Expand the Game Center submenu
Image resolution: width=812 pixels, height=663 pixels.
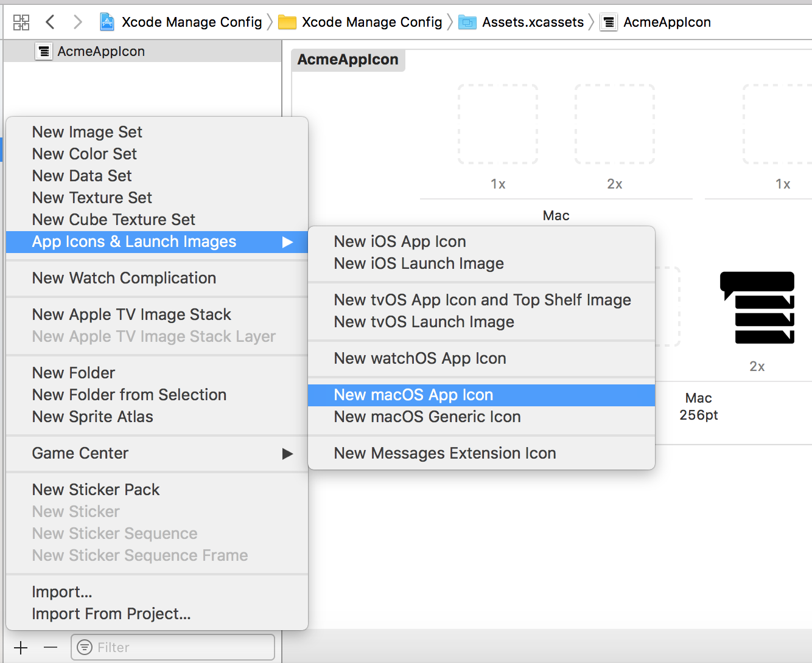[80, 453]
